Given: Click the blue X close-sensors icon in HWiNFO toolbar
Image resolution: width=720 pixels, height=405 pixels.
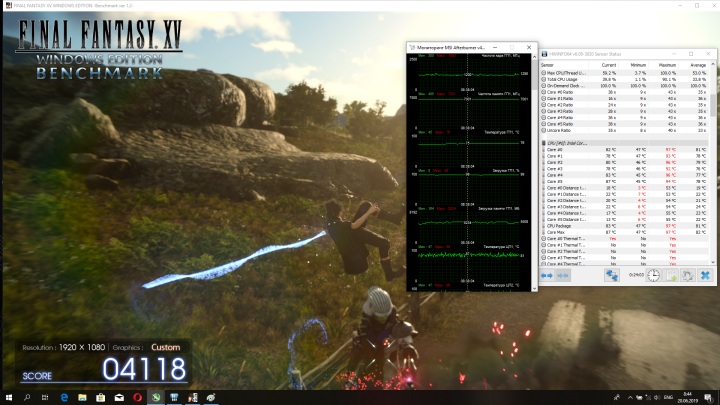Looking at the screenshot, I should point(705,275).
